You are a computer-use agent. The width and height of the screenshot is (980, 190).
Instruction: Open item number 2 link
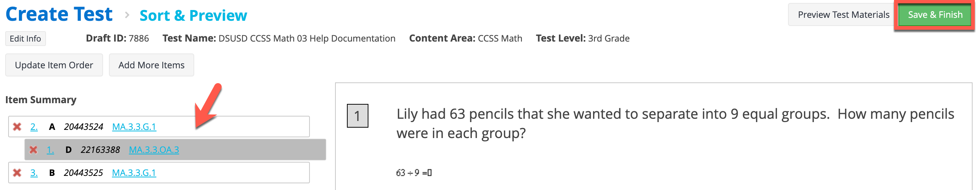34,127
